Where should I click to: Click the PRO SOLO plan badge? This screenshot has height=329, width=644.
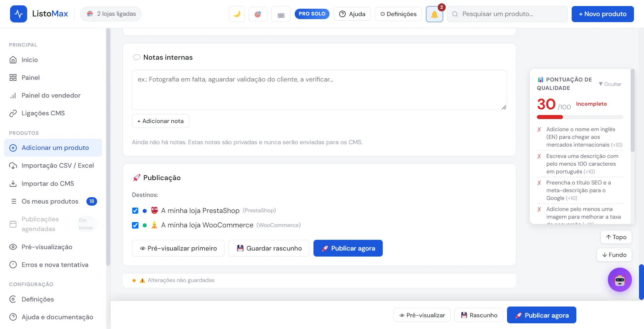tap(312, 14)
